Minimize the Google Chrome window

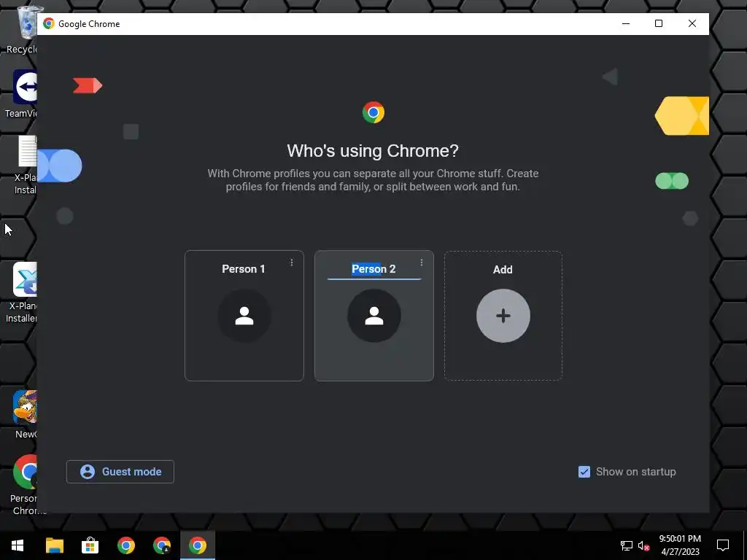626,24
